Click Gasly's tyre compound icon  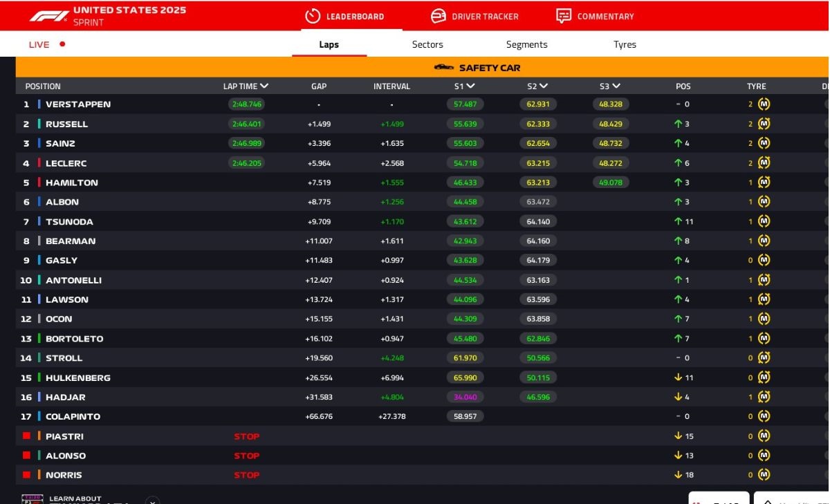(764, 260)
